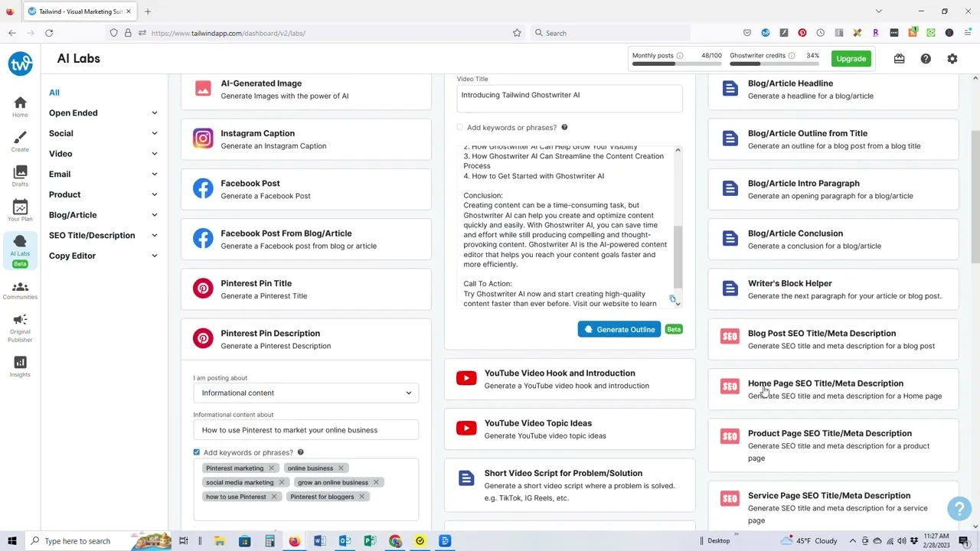Open Word from the Windows taskbar
Screen dimensions: 980x551
pos(320,541)
